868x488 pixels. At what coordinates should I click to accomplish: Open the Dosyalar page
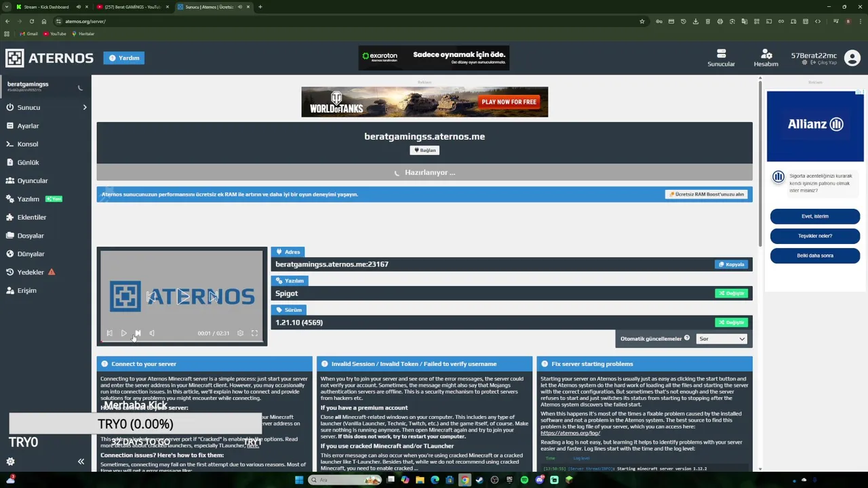click(31, 235)
